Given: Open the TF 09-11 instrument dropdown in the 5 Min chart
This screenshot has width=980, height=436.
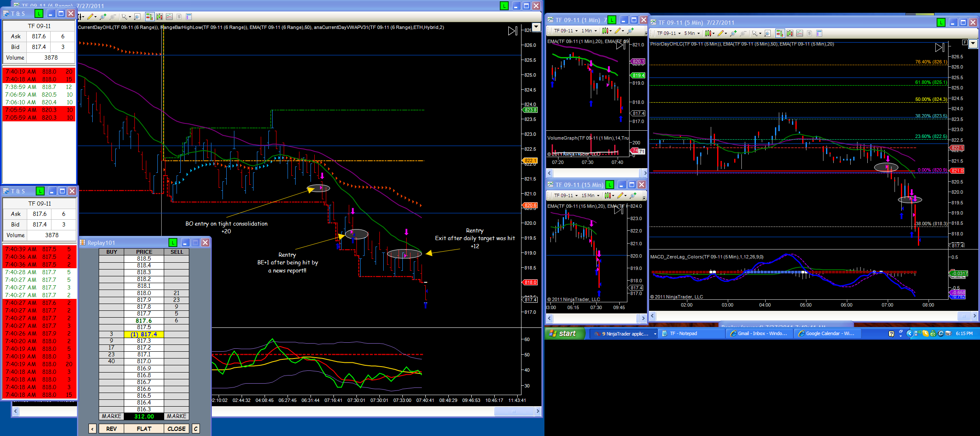Looking at the screenshot, I should point(669,33).
